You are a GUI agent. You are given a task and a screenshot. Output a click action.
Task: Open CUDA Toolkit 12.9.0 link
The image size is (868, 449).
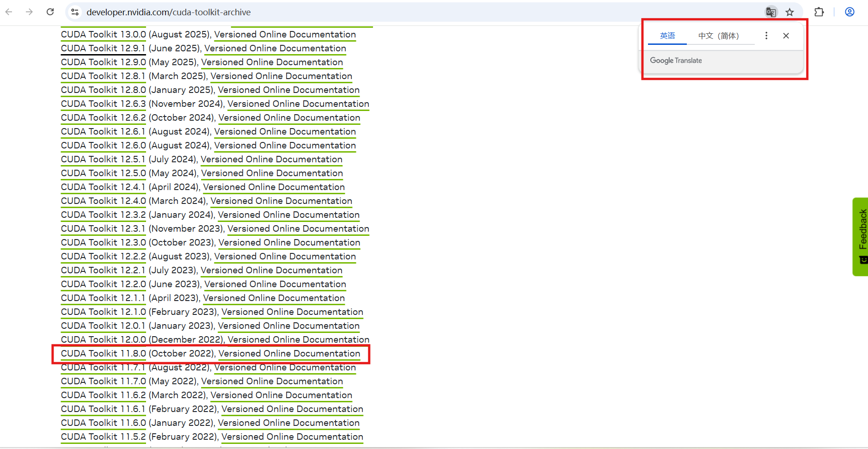[x=104, y=62]
